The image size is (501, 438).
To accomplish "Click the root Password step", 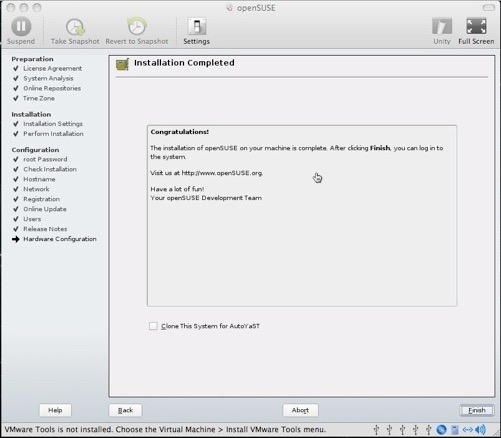I will (45, 159).
